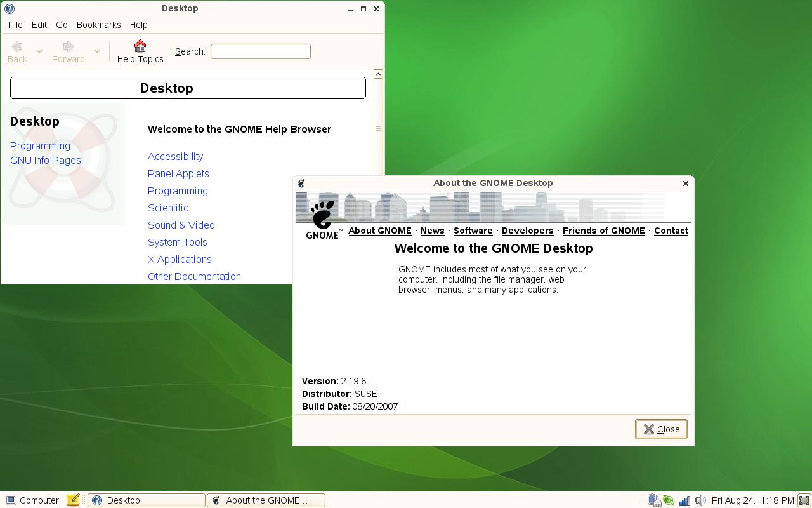Click the help browser vertical scrollbar thumb
This screenshot has width=812, height=508.
(378, 128)
